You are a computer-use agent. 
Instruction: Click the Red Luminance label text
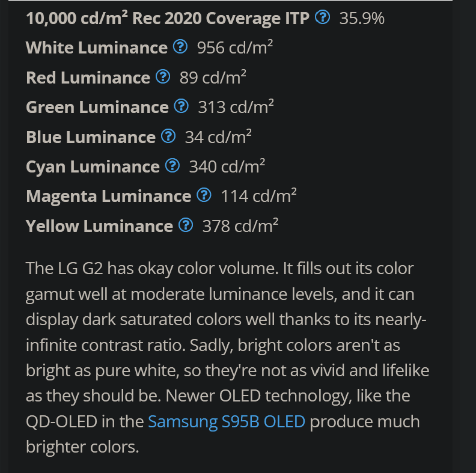coord(88,78)
